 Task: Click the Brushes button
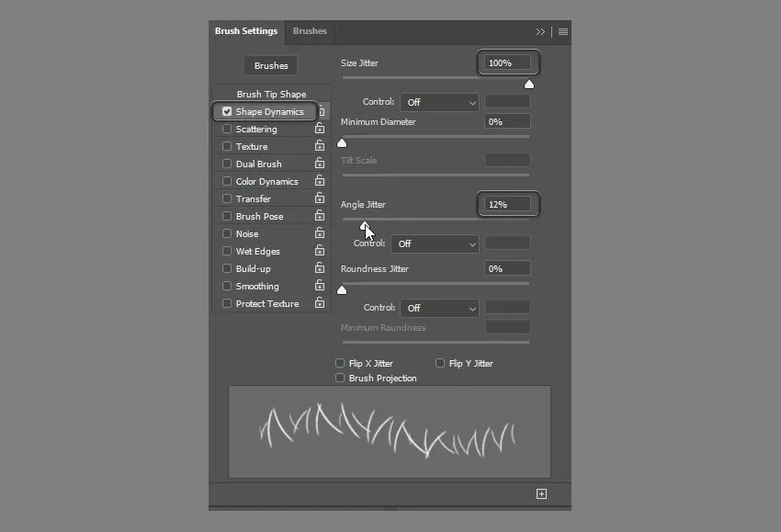271,66
